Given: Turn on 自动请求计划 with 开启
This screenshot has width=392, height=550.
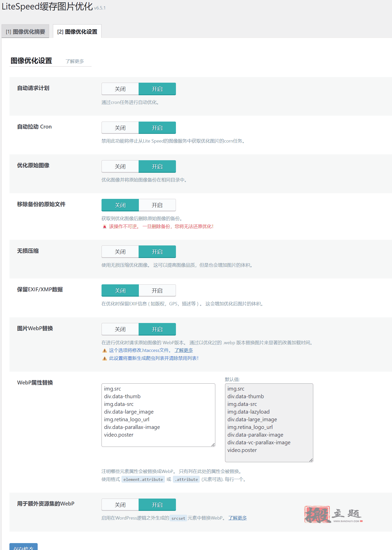Looking at the screenshot, I should click(157, 89).
